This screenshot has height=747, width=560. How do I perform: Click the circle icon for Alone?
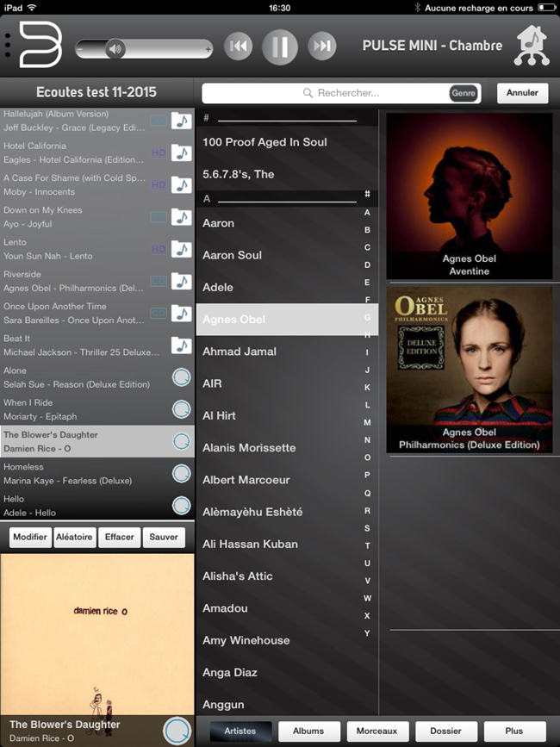pyautogui.click(x=182, y=377)
